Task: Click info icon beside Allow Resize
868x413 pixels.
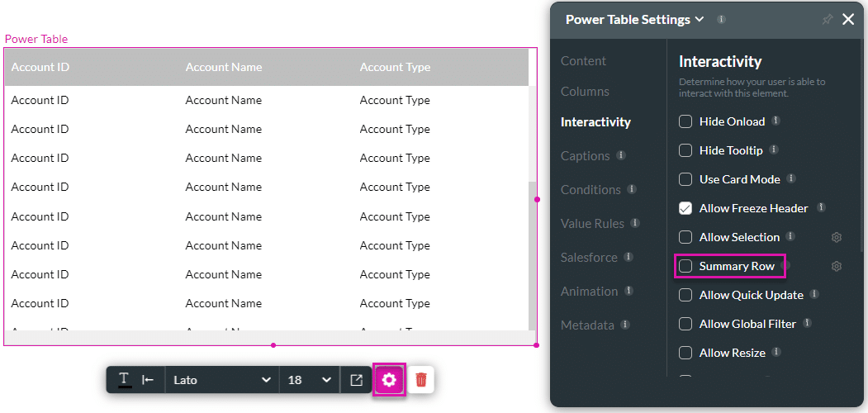Action: click(x=776, y=352)
